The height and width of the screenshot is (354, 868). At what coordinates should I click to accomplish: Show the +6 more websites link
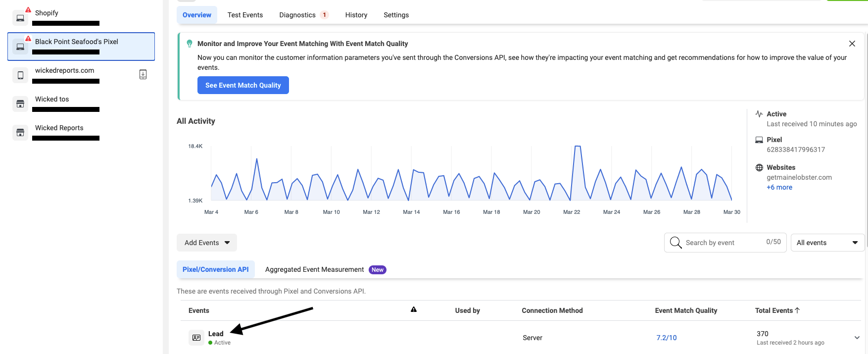[779, 187]
